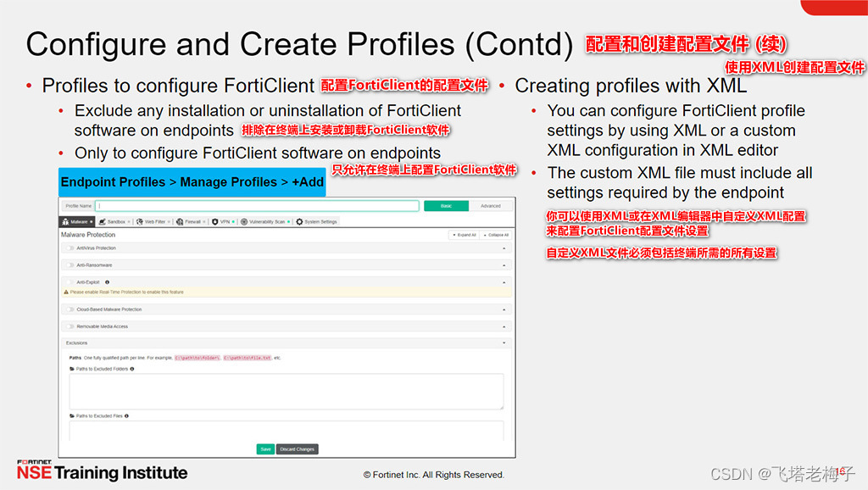Click the Malware bug icon

[65, 221]
